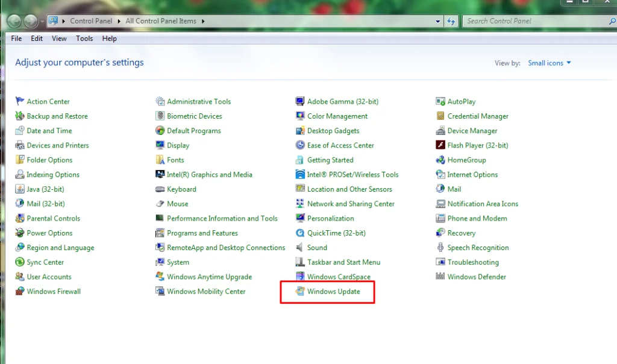This screenshot has width=617, height=364.
Task: Open the Date and Time clock icon
Action: tap(20, 130)
